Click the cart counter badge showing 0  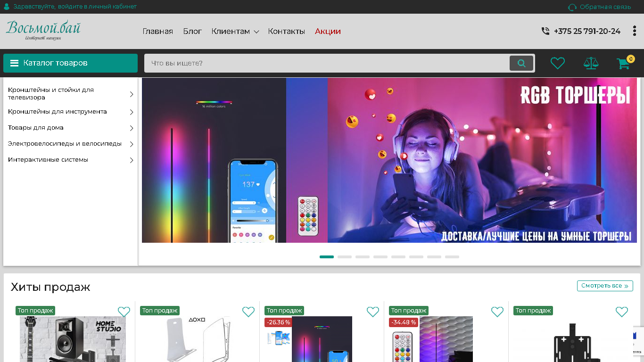tap(631, 59)
